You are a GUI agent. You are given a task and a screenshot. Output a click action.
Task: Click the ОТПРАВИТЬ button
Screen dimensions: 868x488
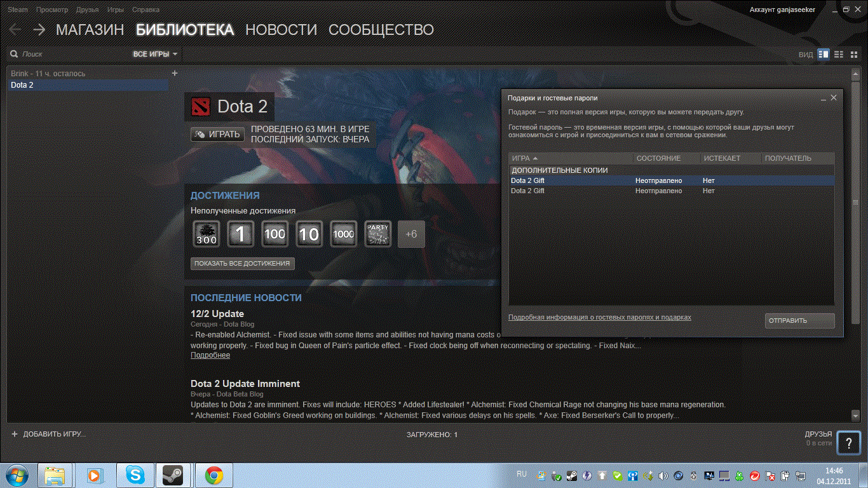(799, 321)
